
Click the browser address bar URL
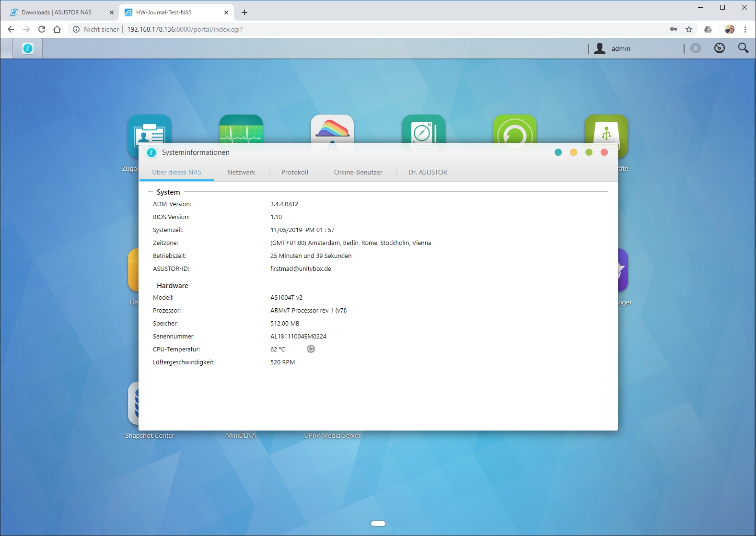pos(185,29)
